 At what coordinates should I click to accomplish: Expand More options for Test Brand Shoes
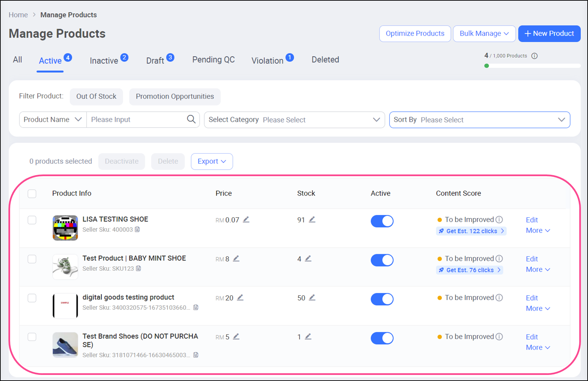(538, 348)
